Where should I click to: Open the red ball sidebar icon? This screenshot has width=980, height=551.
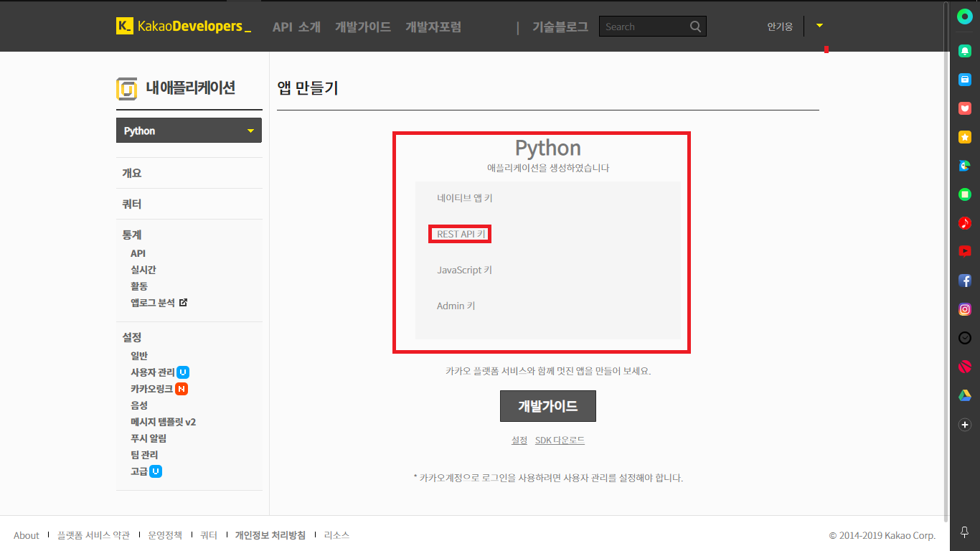pyautogui.click(x=965, y=367)
